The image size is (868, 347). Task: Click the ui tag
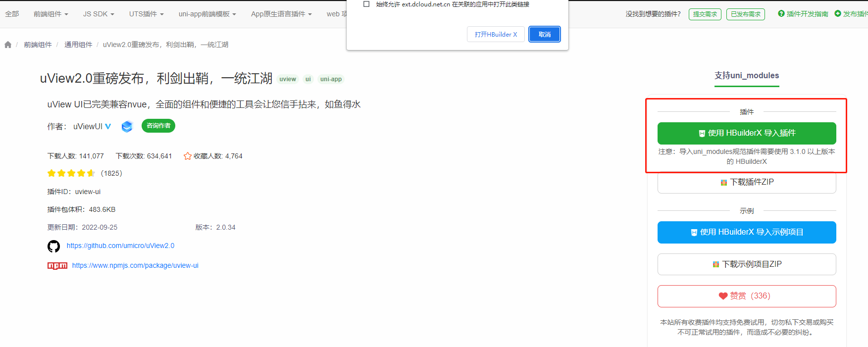(x=308, y=79)
